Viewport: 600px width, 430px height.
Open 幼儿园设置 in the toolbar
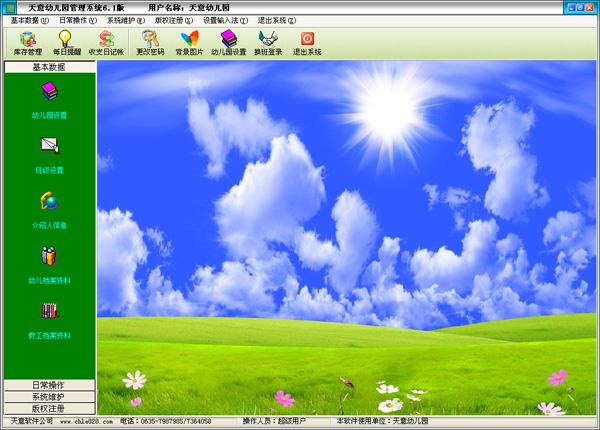(229, 42)
